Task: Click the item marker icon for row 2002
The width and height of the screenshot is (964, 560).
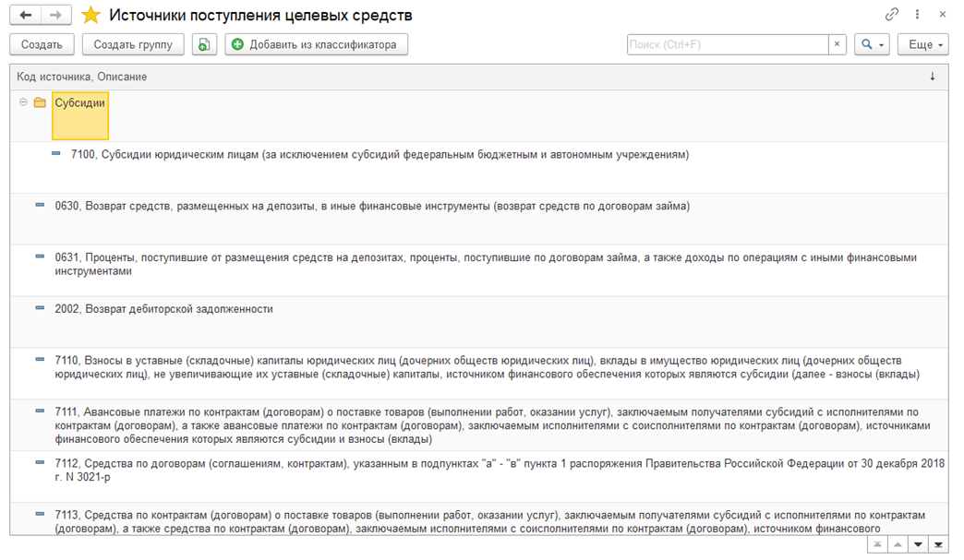Action: point(40,308)
